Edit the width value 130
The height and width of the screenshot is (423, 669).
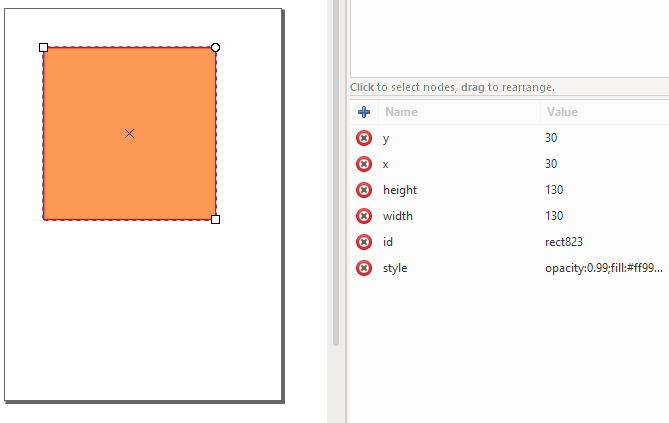(x=554, y=216)
